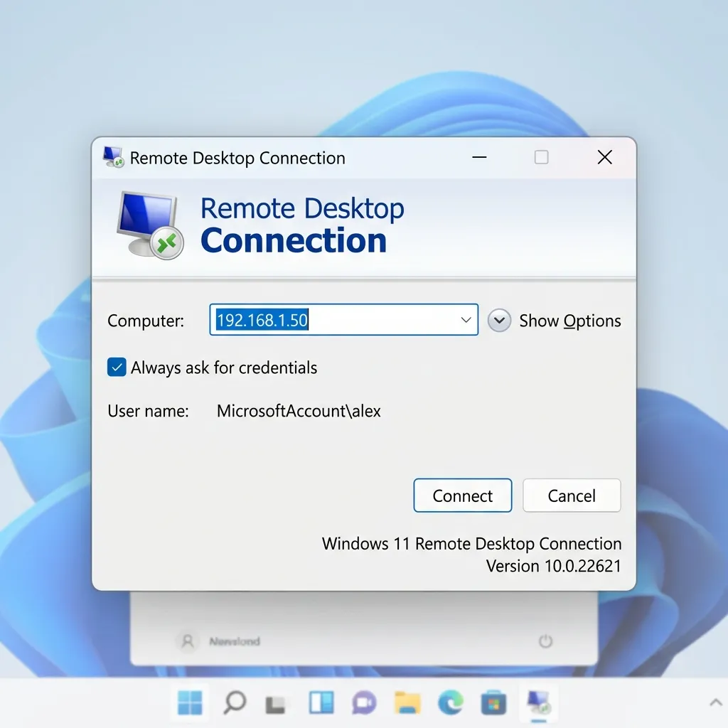Click the MicrosoftAccount\alex user name text
This screenshot has width=728, height=728.
click(299, 411)
